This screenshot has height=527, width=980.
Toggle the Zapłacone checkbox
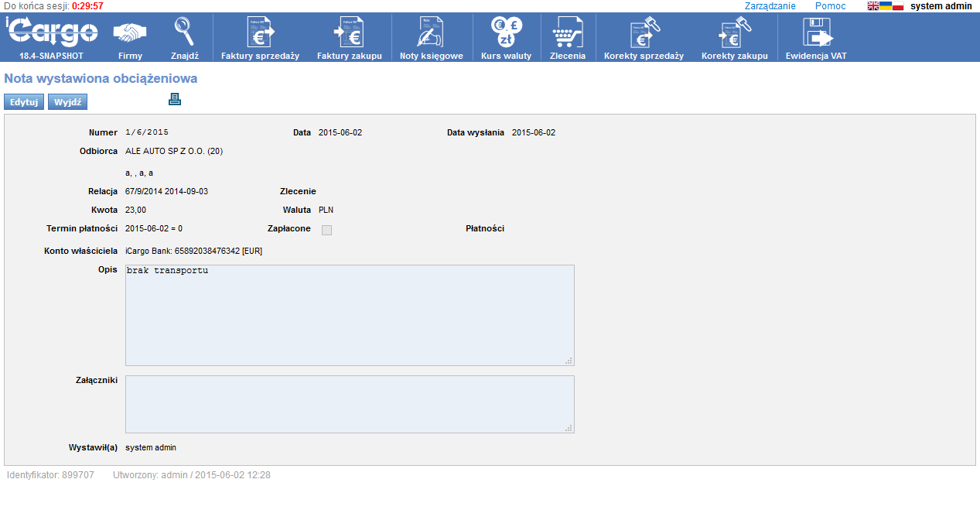[x=326, y=230]
